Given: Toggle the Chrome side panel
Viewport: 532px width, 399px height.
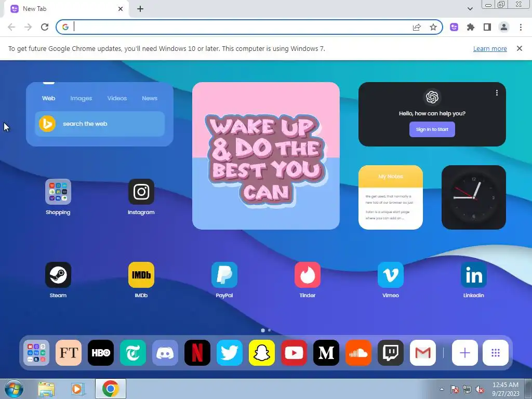Looking at the screenshot, I should click(x=487, y=27).
